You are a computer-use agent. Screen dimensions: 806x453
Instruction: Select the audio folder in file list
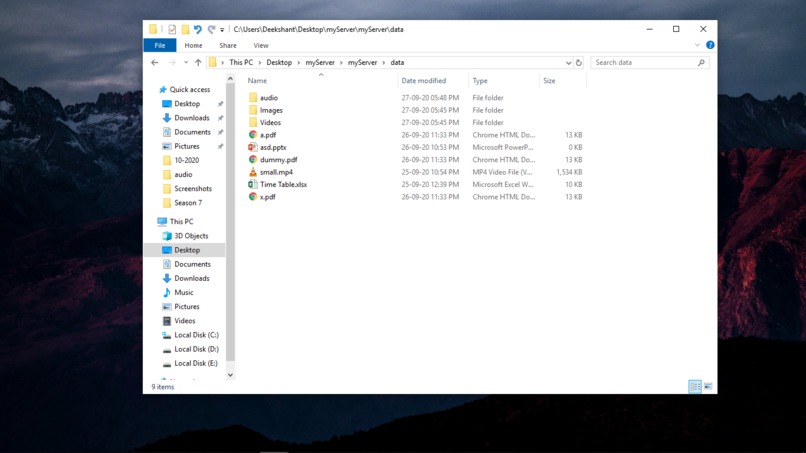tap(269, 98)
